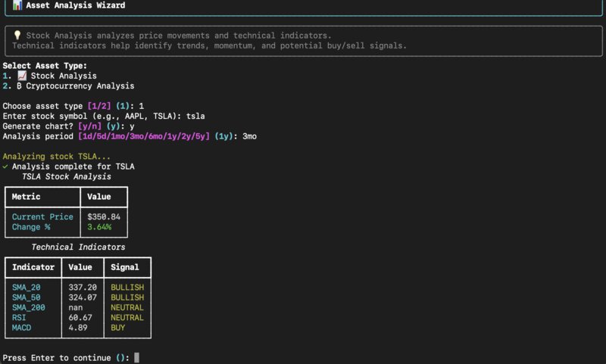
Task: Click the MACD indicator row label
Action: pyautogui.click(x=21, y=328)
